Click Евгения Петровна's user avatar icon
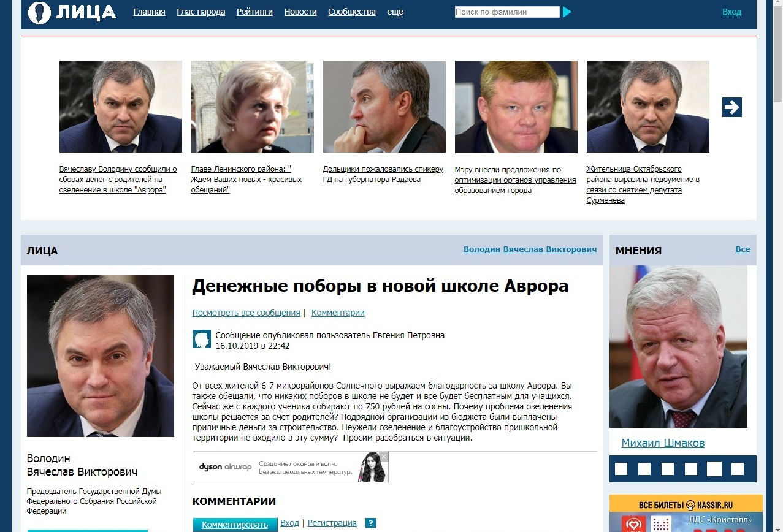The width and height of the screenshot is (783, 532). point(202,339)
